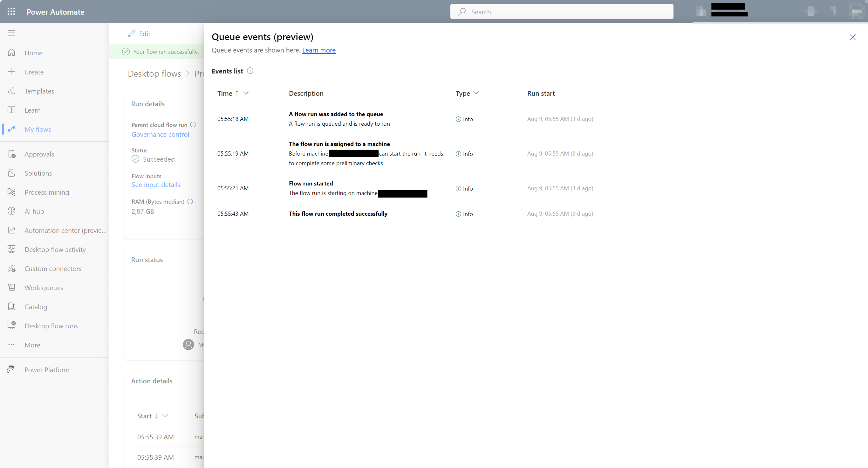Open My Flows section

tap(38, 129)
